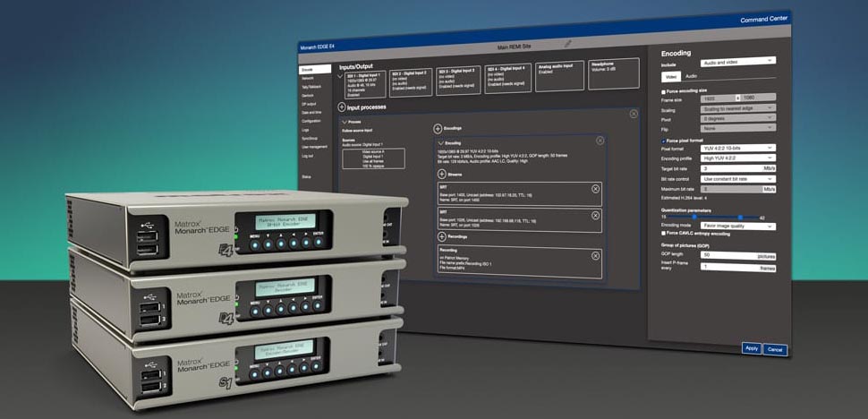This screenshot has width=868, height=419.
Task: Switch to the Audio tab
Action: click(691, 76)
